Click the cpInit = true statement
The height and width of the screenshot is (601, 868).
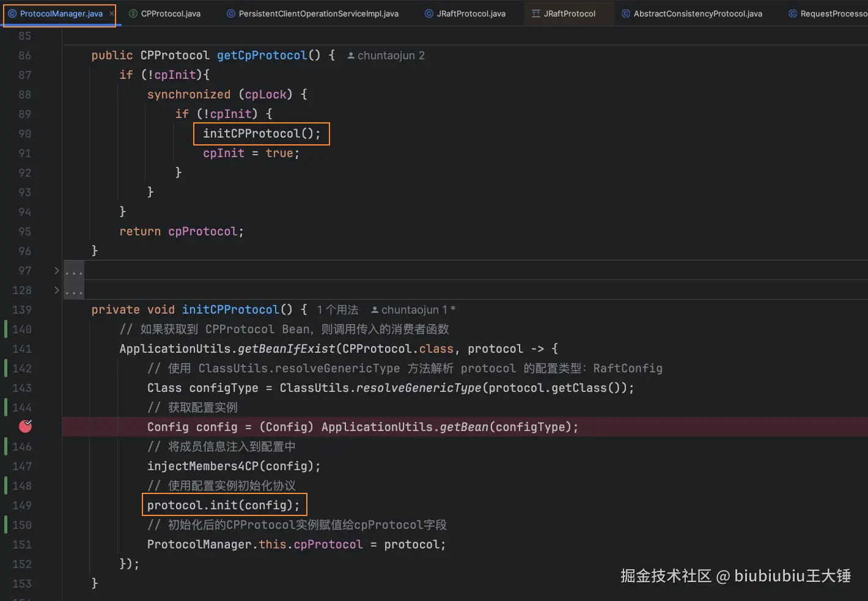pyautogui.click(x=251, y=153)
